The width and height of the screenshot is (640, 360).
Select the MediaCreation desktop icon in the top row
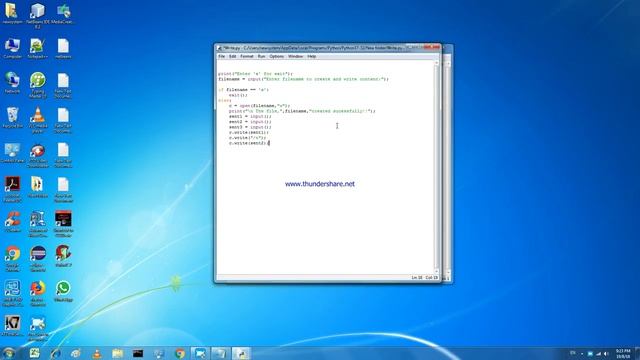pyautogui.click(x=63, y=13)
